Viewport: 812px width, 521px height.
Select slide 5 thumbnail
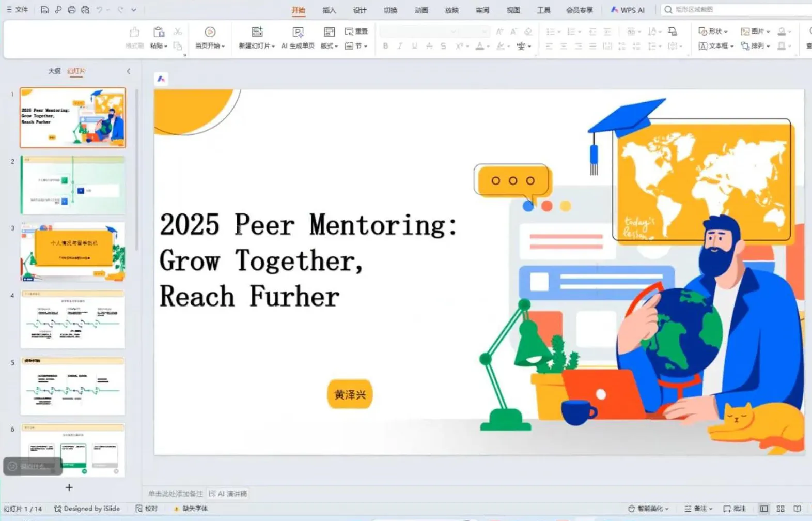72,386
